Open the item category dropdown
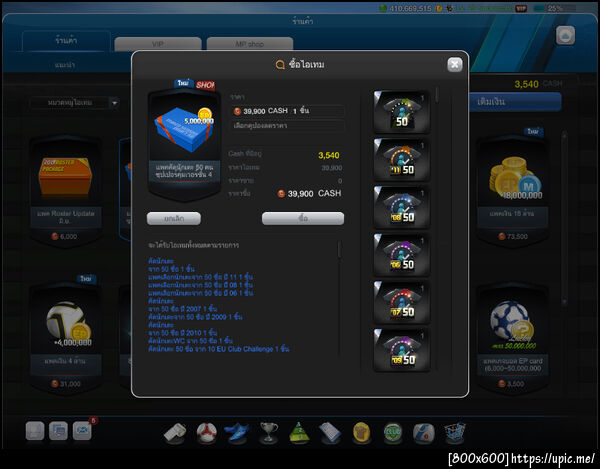 click(x=75, y=103)
